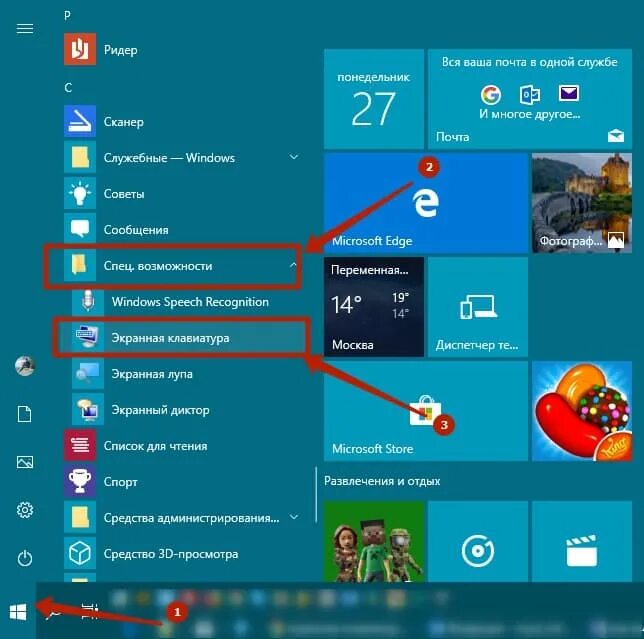Click the Windows Speech Recognition microphone icon
Viewport: 644px width, 639px height.
(87, 301)
